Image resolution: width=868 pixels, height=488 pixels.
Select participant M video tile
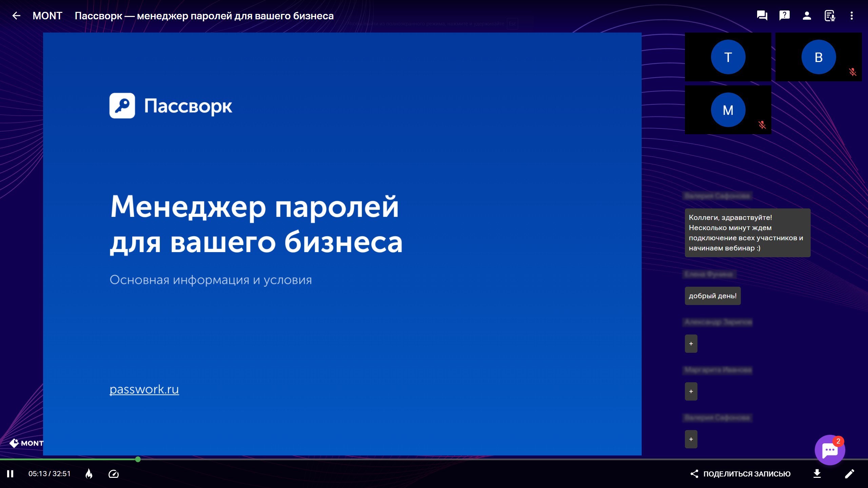click(728, 110)
